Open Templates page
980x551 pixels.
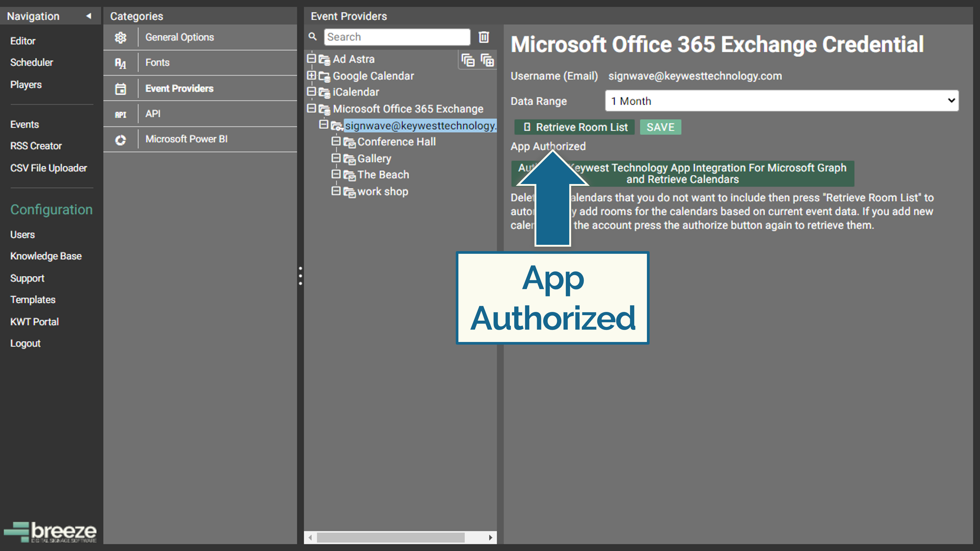pos(33,300)
